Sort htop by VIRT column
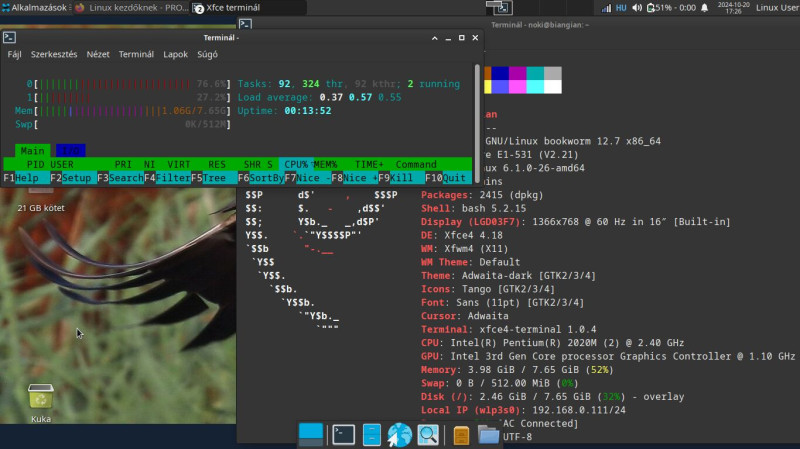Image resolution: width=800 pixels, height=449 pixels. [x=179, y=164]
